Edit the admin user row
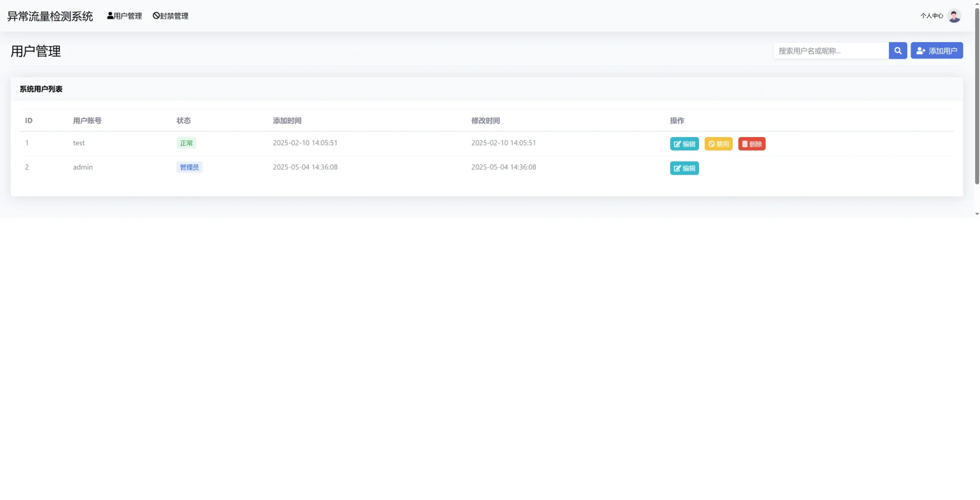Image resolution: width=980 pixels, height=500 pixels. tap(684, 168)
